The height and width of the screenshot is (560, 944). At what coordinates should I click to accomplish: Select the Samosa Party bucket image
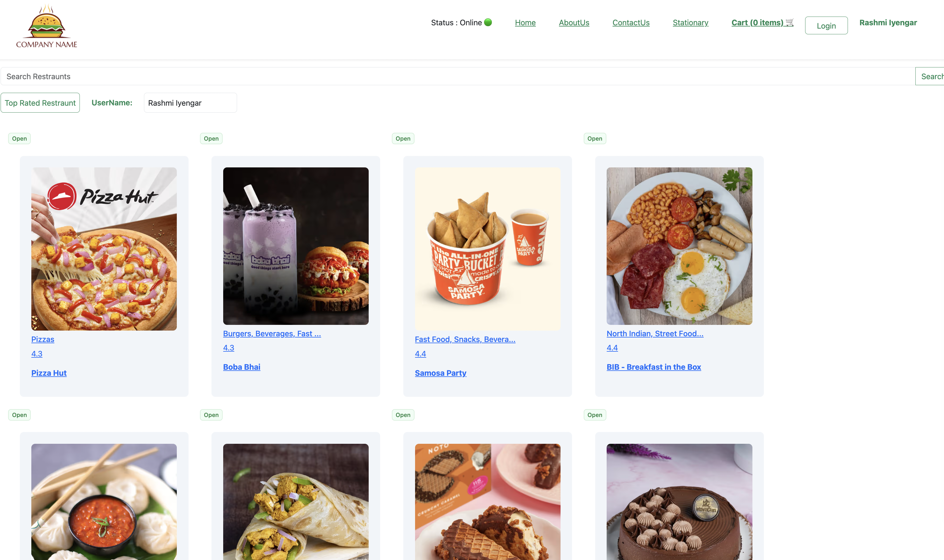click(487, 249)
